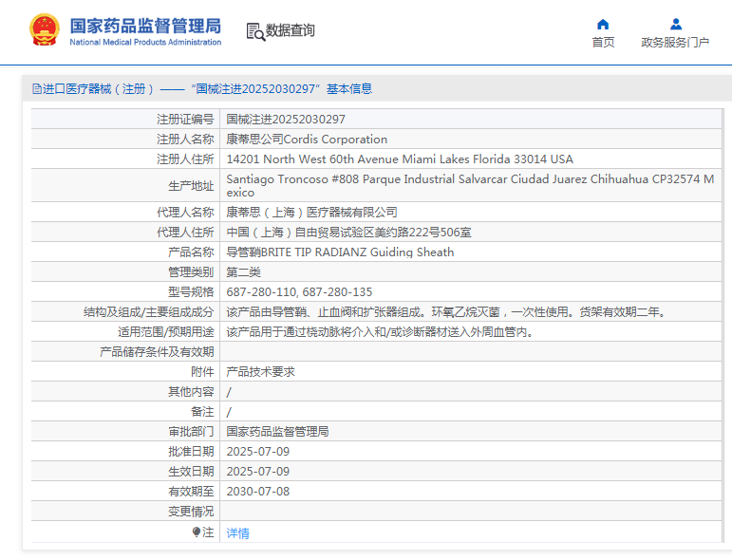Click 数据查询 label
Image resolution: width=732 pixels, height=560 pixels.
(290, 30)
